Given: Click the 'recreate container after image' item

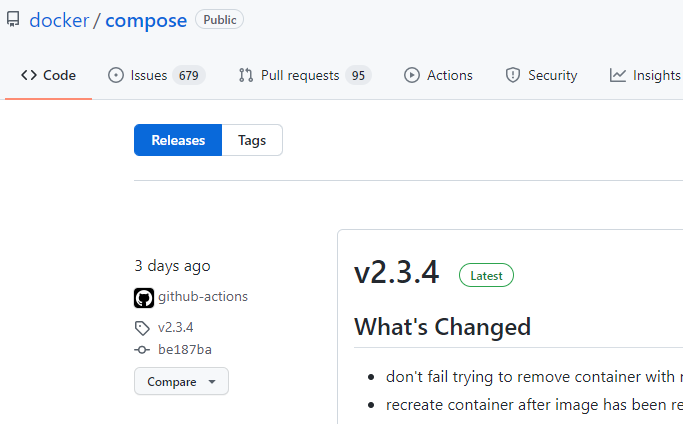Looking at the screenshot, I should pyautogui.click(x=534, y=405).
